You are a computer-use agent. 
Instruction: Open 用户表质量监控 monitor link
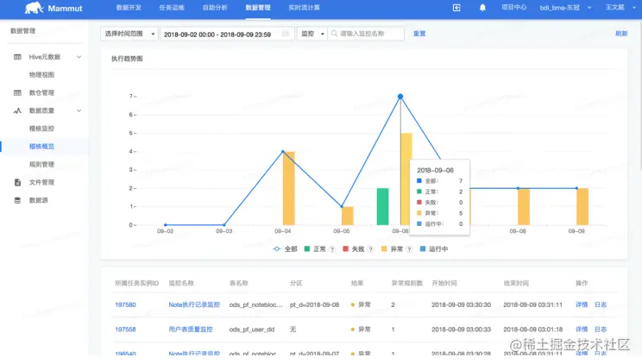pyautogui.click(x=191, y=329)
